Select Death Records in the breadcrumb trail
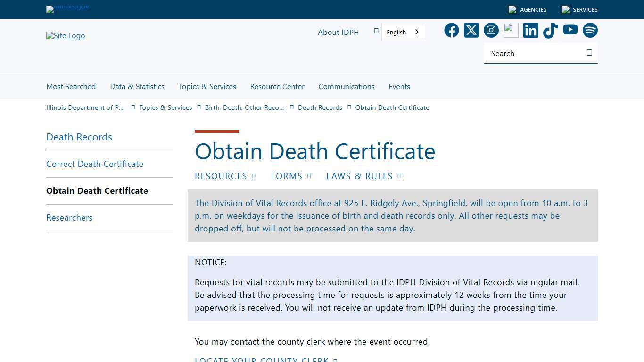644x362 pixels. click(320, 107)
